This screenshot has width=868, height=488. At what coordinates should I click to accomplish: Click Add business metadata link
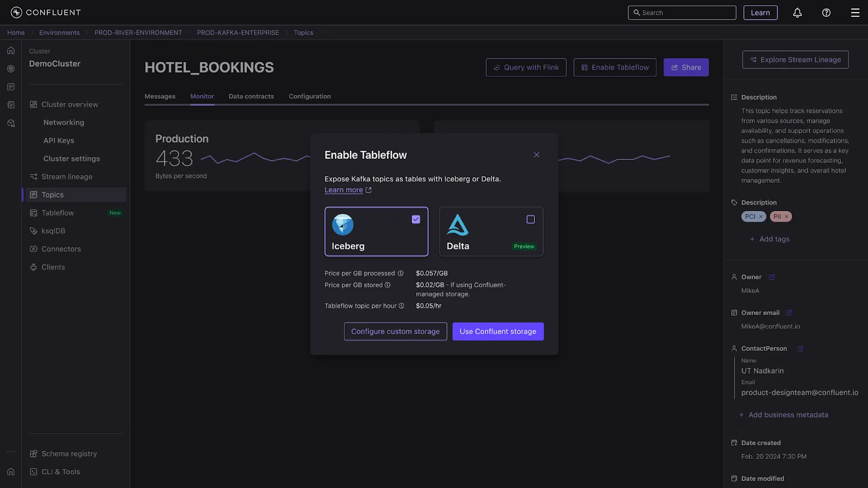tap(783, 415)
